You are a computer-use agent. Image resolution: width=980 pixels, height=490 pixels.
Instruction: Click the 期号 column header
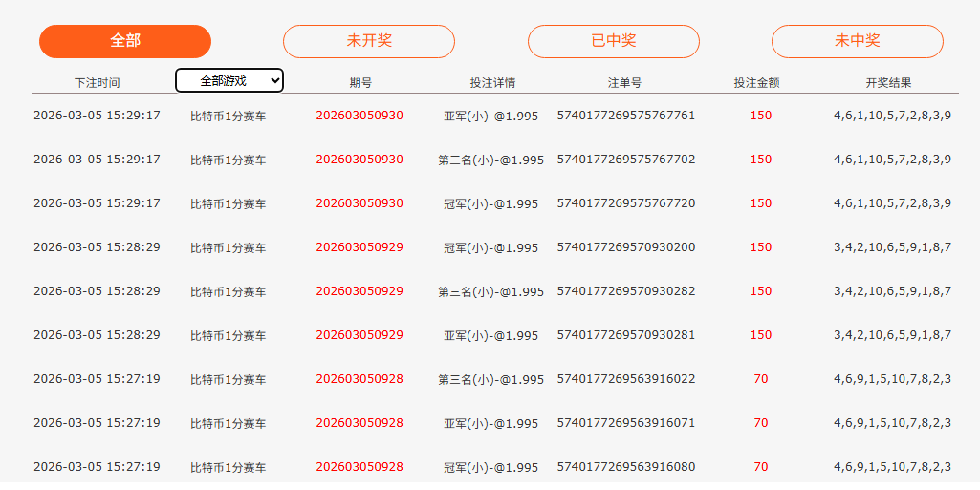pos(360,82)
